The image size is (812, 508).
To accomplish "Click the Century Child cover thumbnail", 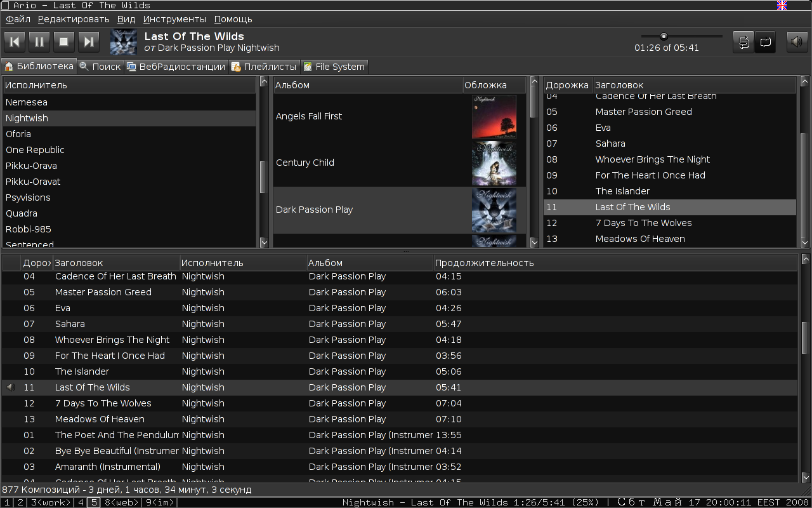I will point(494,163).
